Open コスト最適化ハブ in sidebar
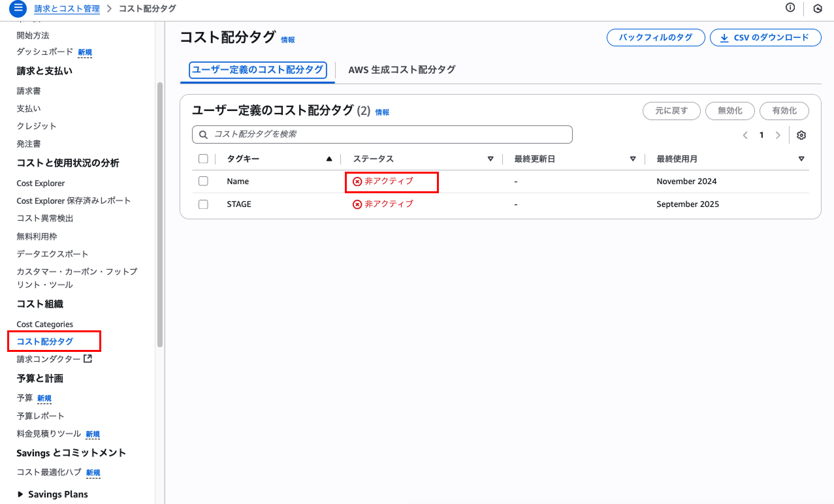This screenshot has width=834, height=504. pos(49,472)
